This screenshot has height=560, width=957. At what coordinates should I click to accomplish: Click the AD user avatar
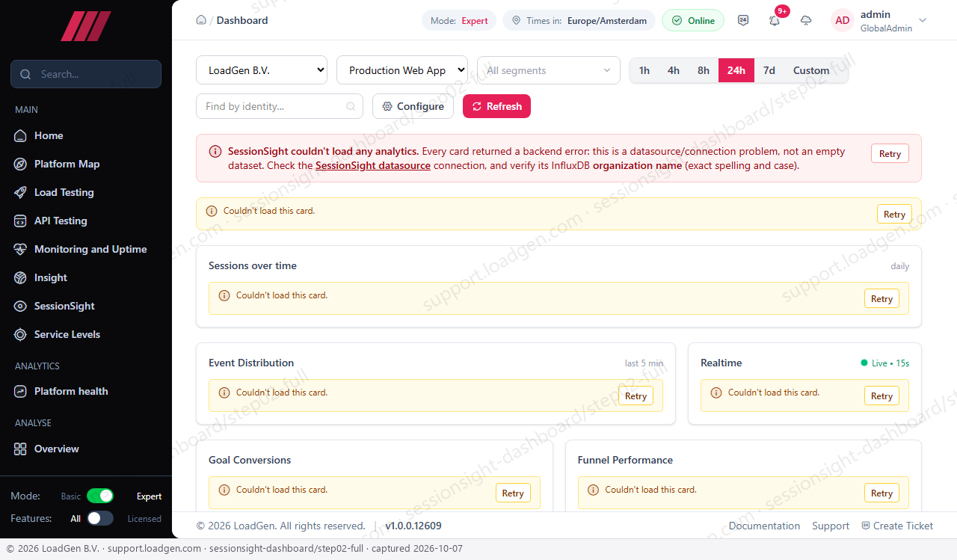[843, 20]
